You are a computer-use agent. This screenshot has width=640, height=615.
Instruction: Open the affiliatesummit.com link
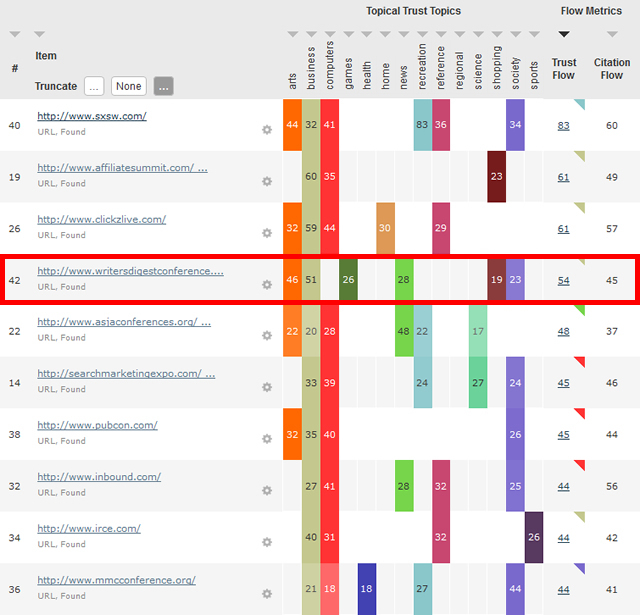pyautogui.click(x=122, y=168)
